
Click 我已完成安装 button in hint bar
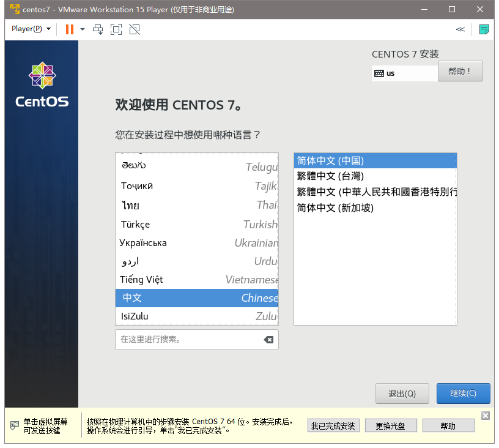tap(333, 426)
